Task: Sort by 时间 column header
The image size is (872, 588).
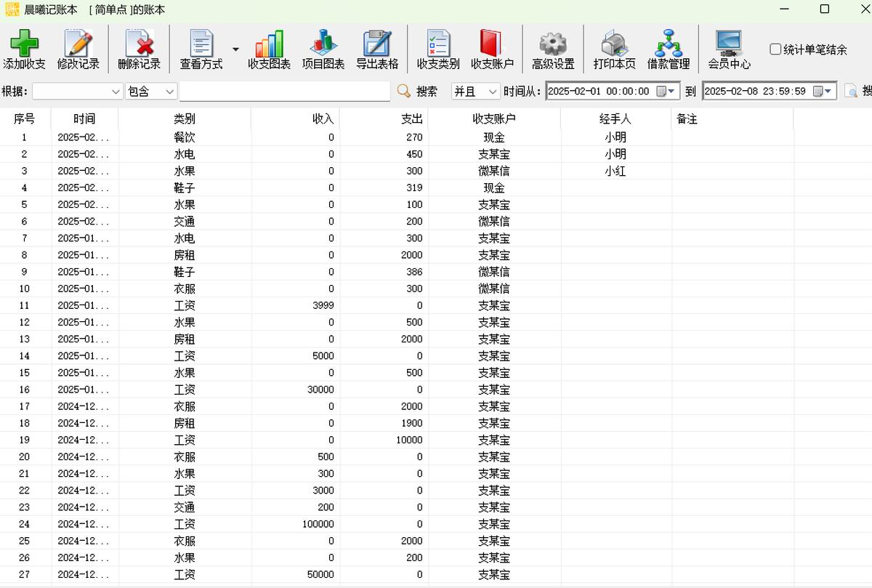Action: 84,119
